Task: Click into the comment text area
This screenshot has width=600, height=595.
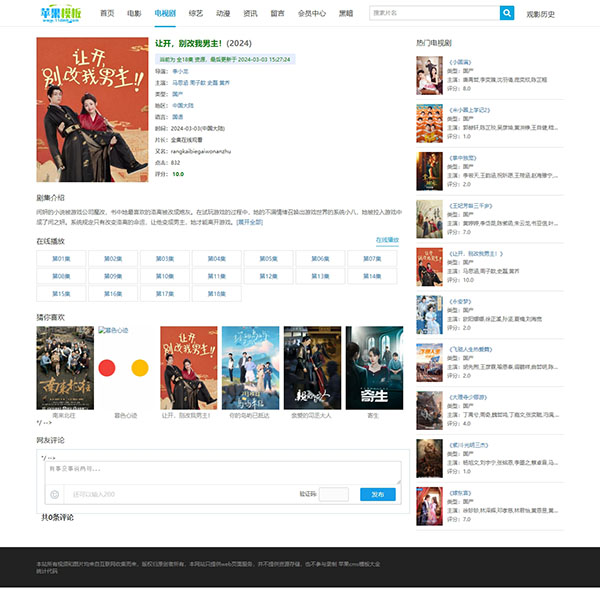Action: click(x=224, y=472)
